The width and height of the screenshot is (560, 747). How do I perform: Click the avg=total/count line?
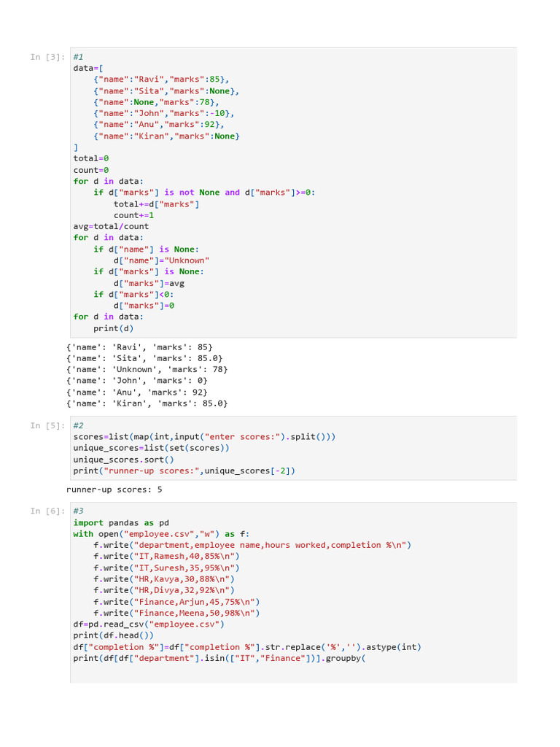[x=111, y=227]
